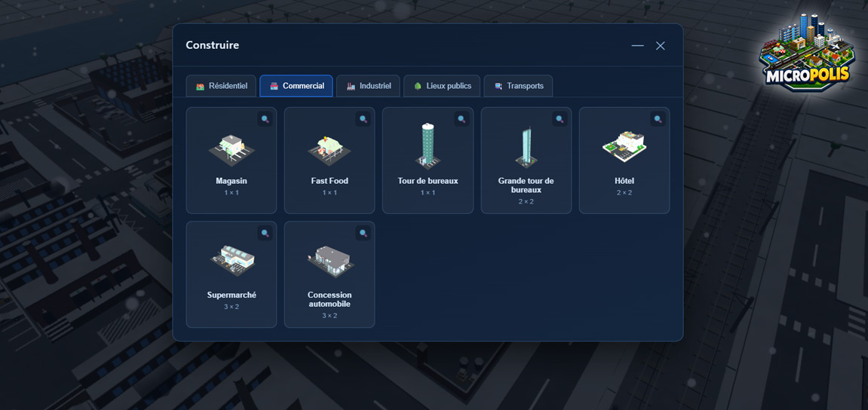Click the "Fast Food" label text

point(330,181)
